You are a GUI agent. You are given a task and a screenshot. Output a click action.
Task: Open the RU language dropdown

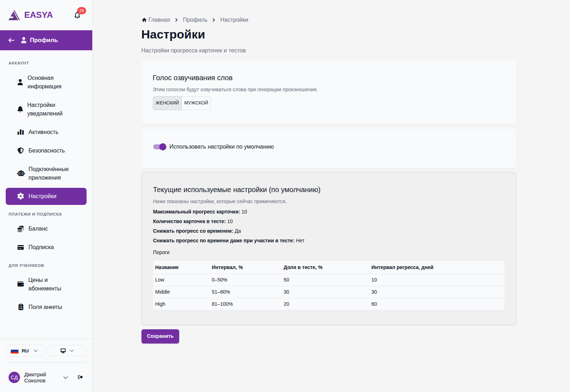[x=25, y=351]
